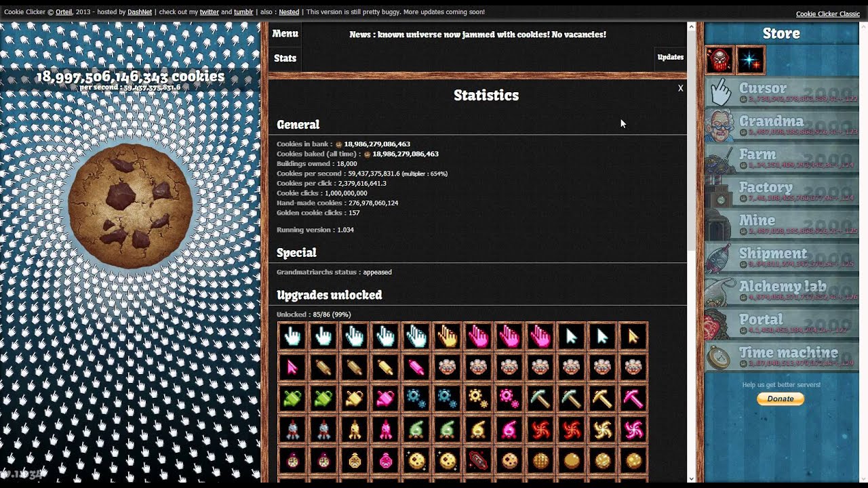The image size is (868, 488).
Task: Select the pink pickaxe upgrade
Action: [633, 399]
